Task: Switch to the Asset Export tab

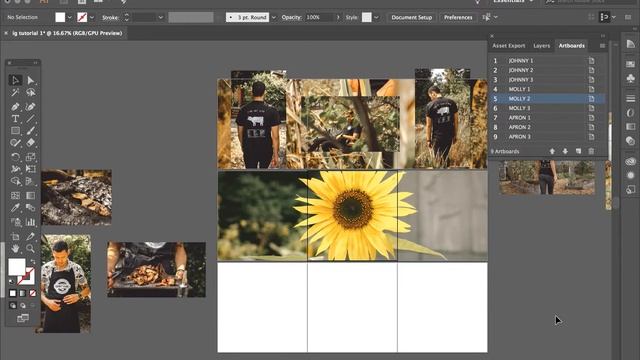Action: [x=509, y=46]
